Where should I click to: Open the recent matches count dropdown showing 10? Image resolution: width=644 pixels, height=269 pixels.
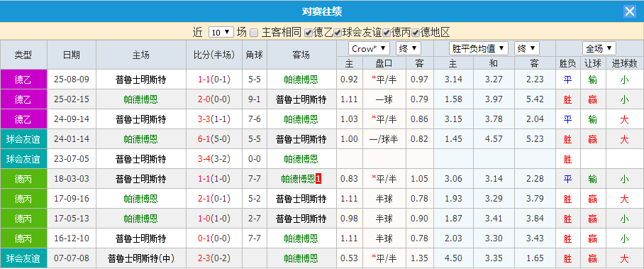coord(221,33)
